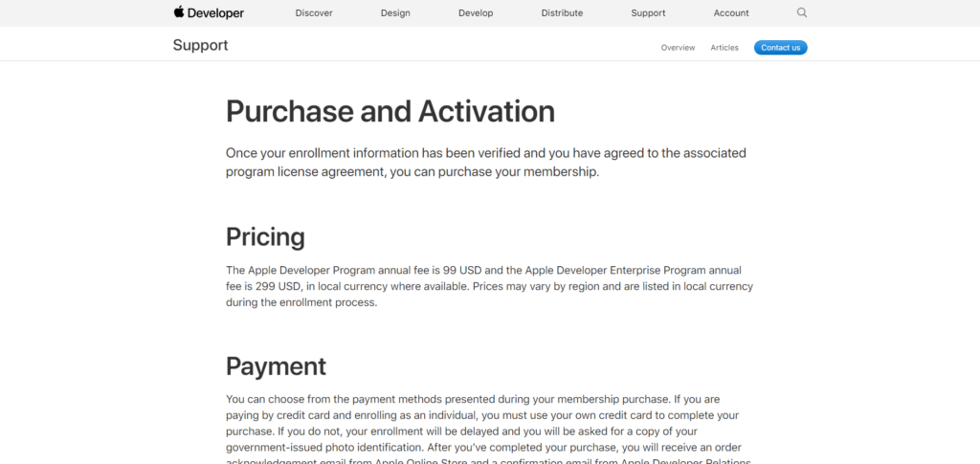Go to the Develop section

[x=476, y=13]
